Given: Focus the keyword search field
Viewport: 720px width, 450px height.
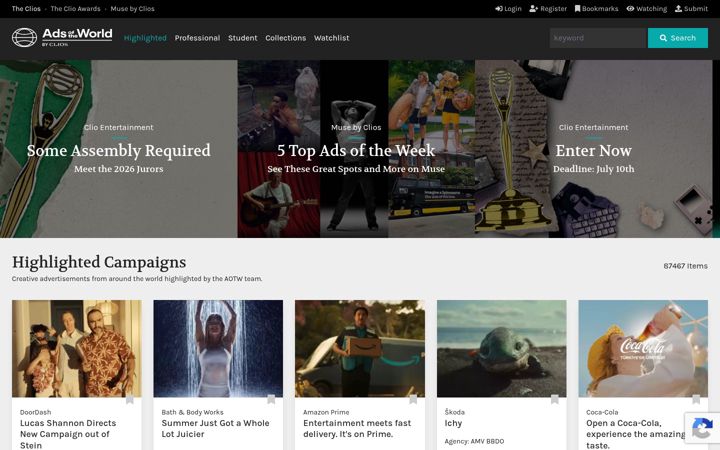Looking at the screenshot, I should (x=598, y=38).
